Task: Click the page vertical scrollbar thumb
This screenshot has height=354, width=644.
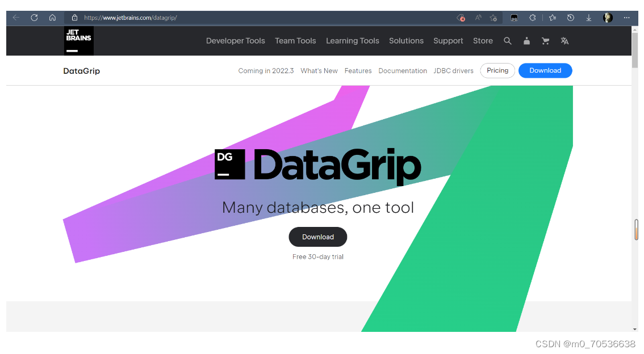Action: [635, 50]
